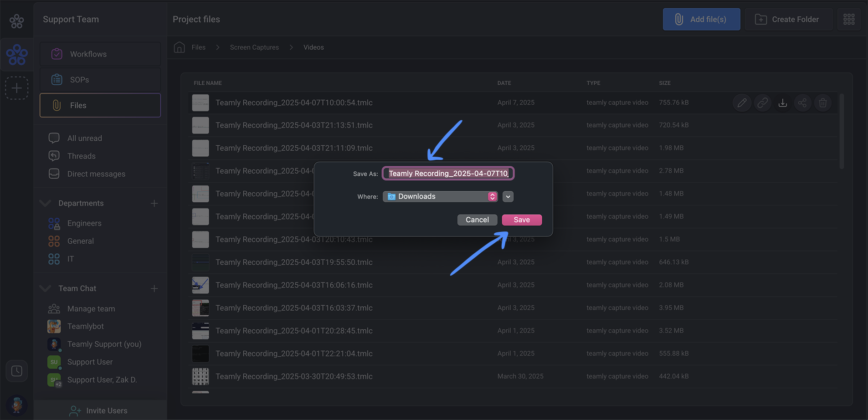This screenshot has width=868, height=420.
Task: Add a new team chat with plus icon
Action: [x=154, y=288]
